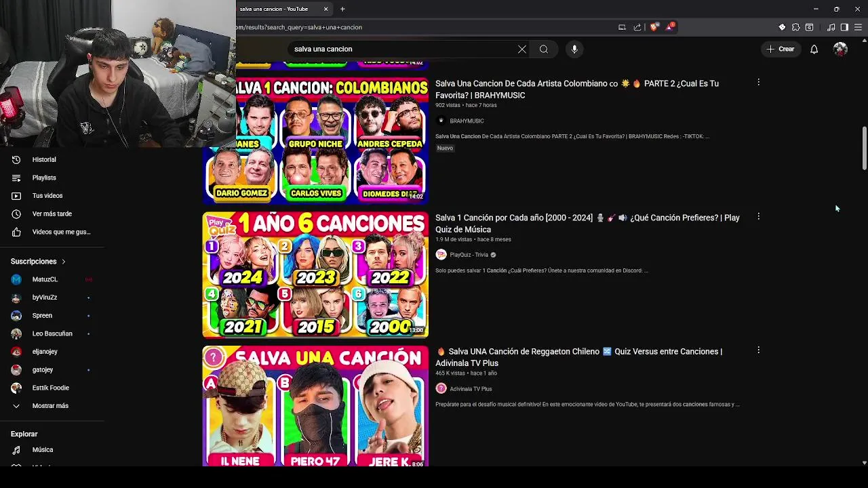The width and height of the screenshot is (868, 488).
Task: Open title 'Salva 1 Canción por Cada año [2000 - 2024]'
Action: point(587,224)
